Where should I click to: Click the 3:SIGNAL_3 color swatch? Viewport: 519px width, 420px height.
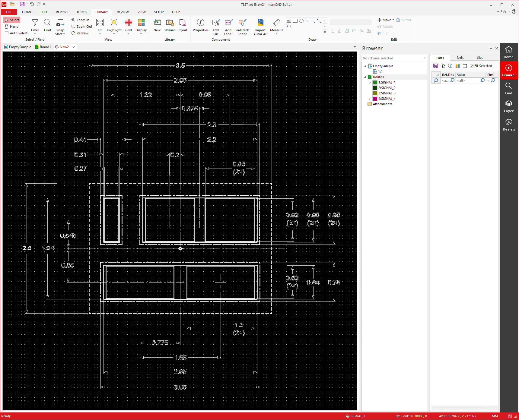coord(375,93)
